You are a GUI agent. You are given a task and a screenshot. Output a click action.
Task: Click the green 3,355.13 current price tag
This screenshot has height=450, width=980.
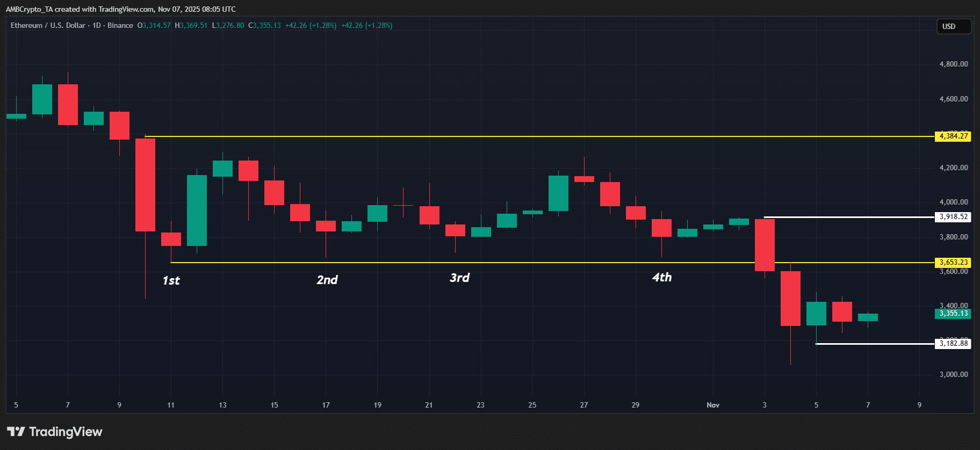(953, 314)
